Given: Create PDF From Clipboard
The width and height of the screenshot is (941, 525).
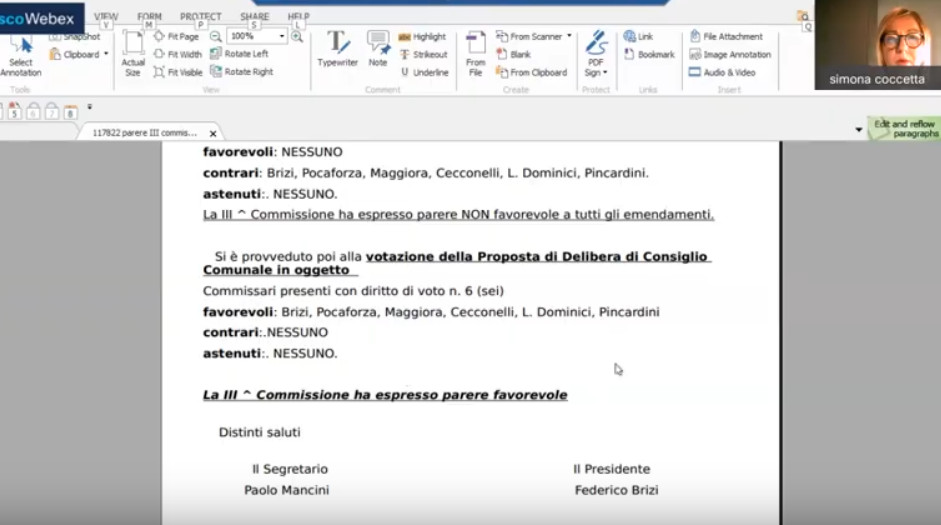Looking at the screenshot, I should pyautogui.click(x=531, y=73).
